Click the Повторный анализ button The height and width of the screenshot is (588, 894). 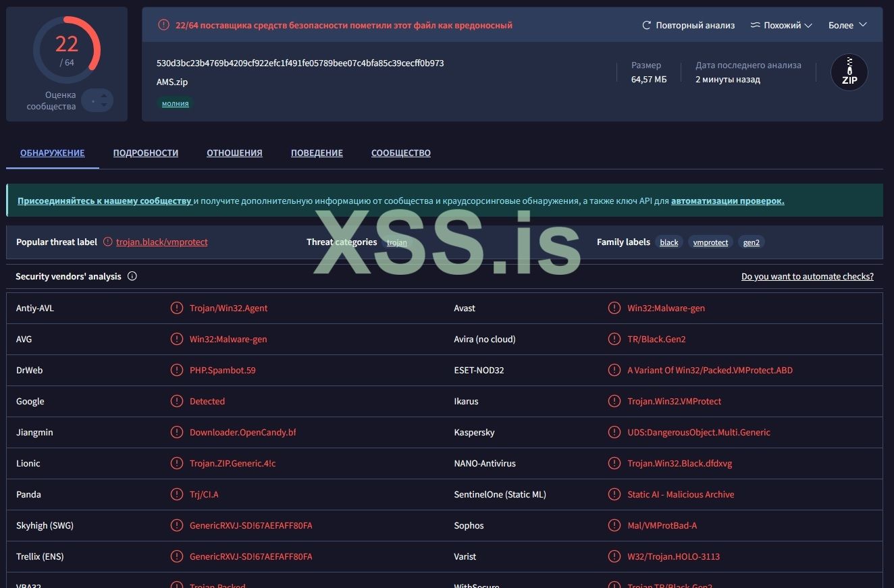688,25
